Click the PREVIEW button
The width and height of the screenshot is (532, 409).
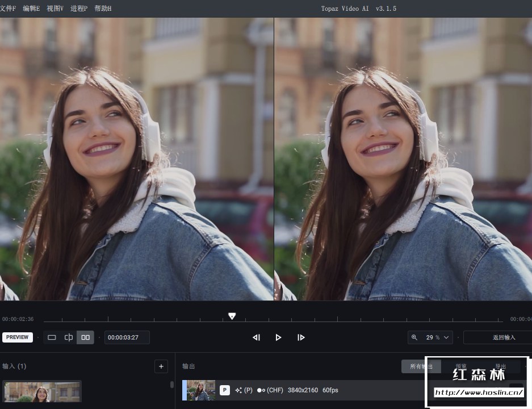click(17, 337)
